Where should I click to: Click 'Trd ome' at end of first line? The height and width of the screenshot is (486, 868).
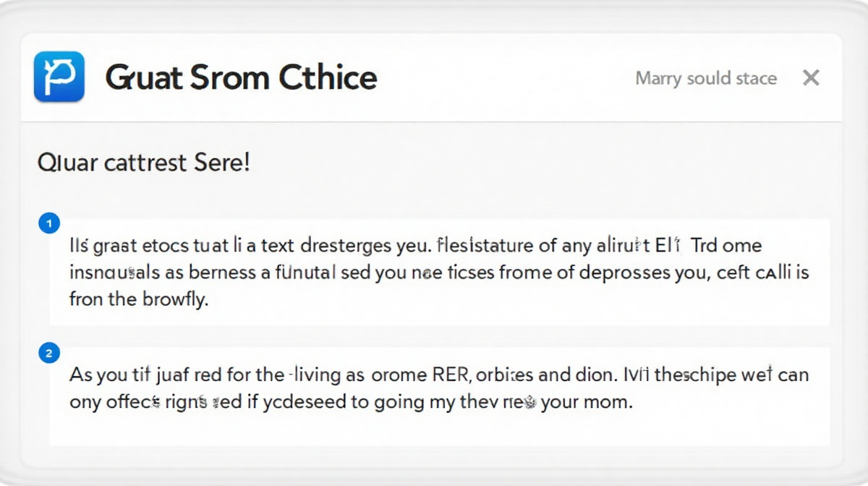tap(726, 245)
